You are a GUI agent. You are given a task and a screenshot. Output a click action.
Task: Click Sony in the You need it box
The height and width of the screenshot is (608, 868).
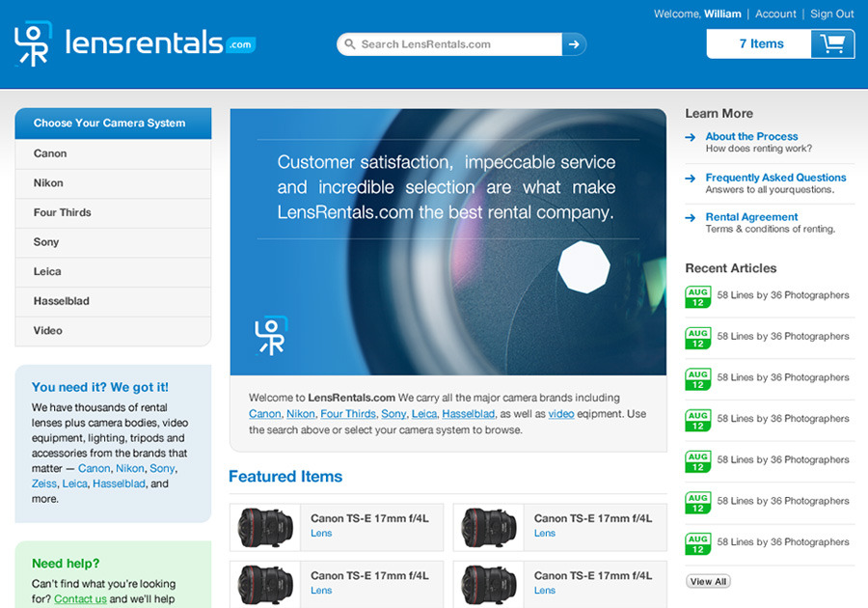tap(162, 468)
